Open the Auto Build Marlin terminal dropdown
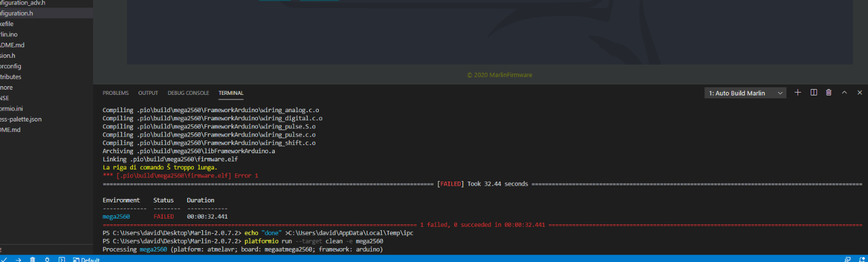This screenshot has height=262, width=868. pos(745,93)
